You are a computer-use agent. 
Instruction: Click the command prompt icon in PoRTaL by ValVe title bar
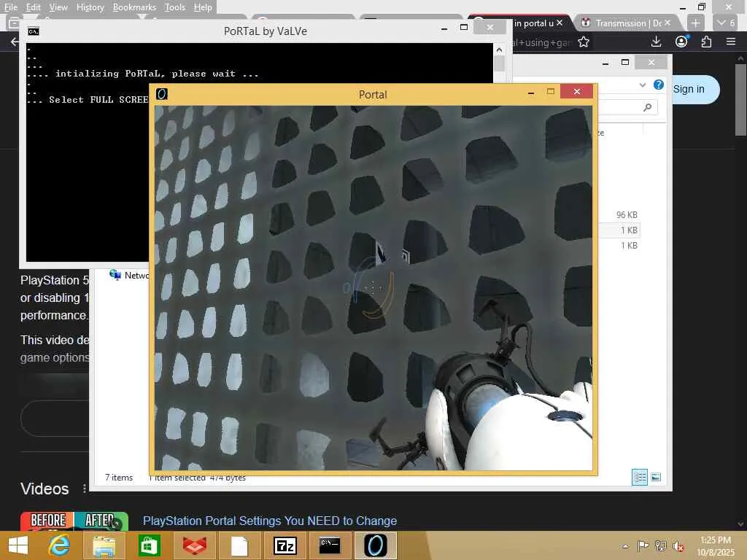tap(34, 31)
